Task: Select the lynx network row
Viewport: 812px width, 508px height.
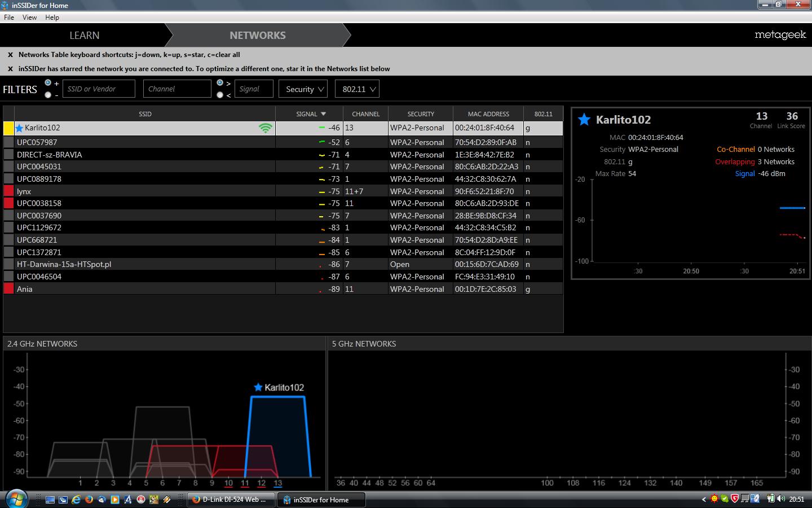Action: tap(283, 191)
